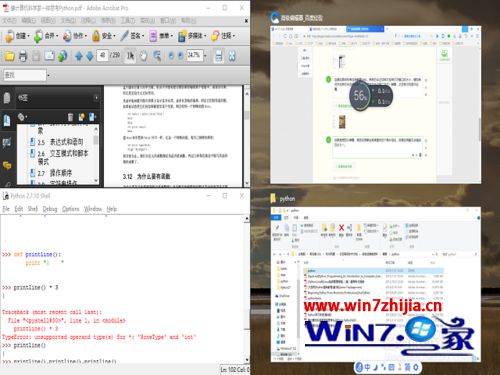Click the page number input field
Screen dimensions: 500x375
(102, 55)
